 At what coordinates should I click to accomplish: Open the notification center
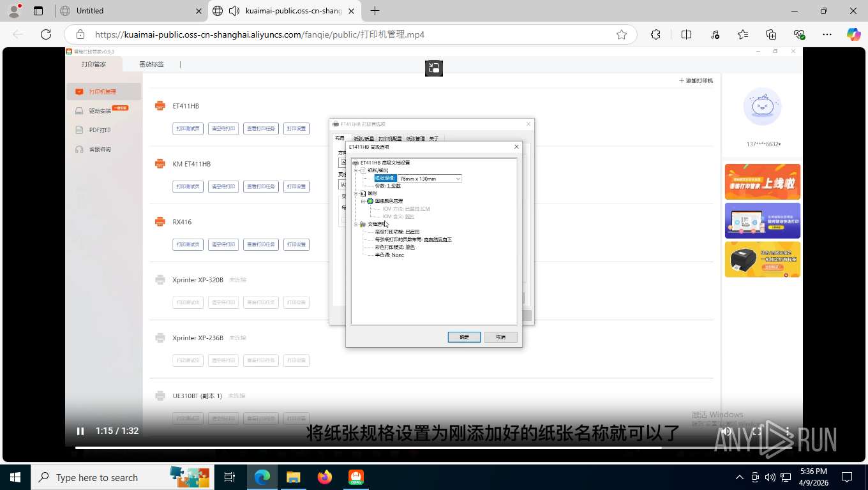[847, 477]
